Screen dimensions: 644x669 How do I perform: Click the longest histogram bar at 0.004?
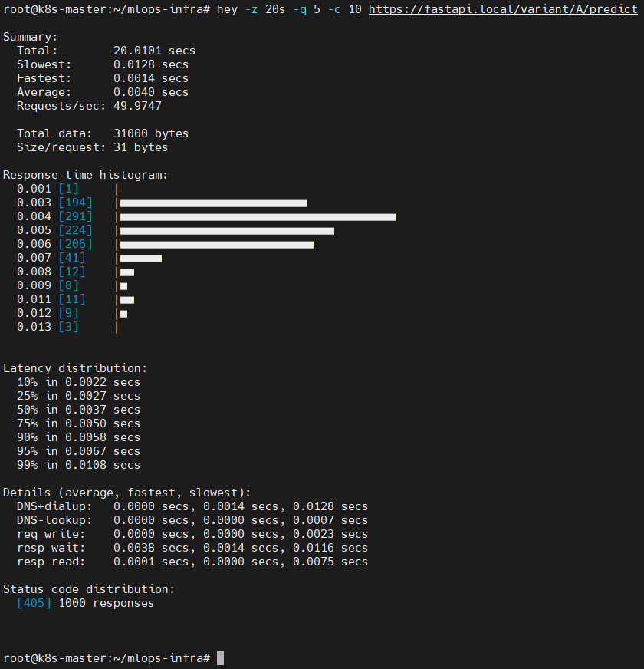coord(257,216)
